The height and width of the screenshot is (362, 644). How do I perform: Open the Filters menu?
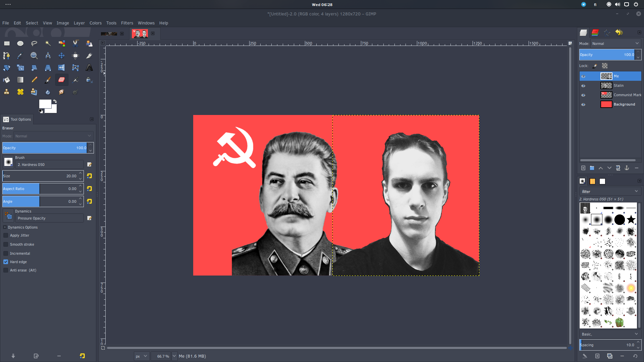pos(127,23)
